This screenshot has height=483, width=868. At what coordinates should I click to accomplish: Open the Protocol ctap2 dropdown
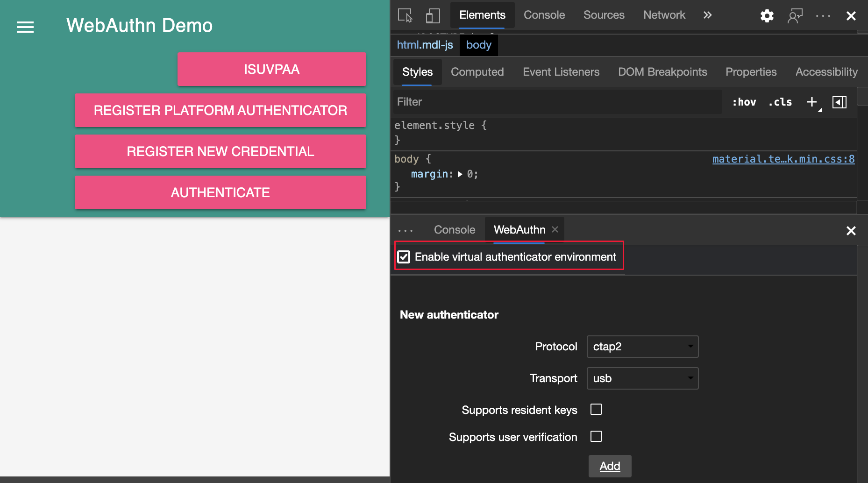[642, 346]
